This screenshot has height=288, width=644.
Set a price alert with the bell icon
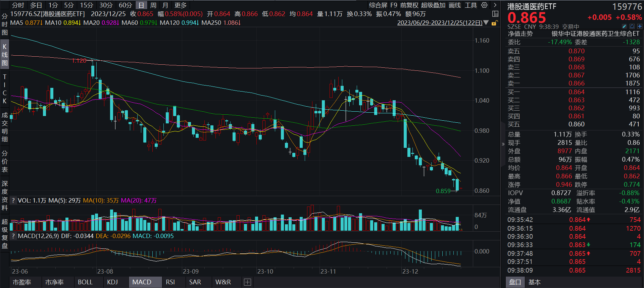[632, 26]
